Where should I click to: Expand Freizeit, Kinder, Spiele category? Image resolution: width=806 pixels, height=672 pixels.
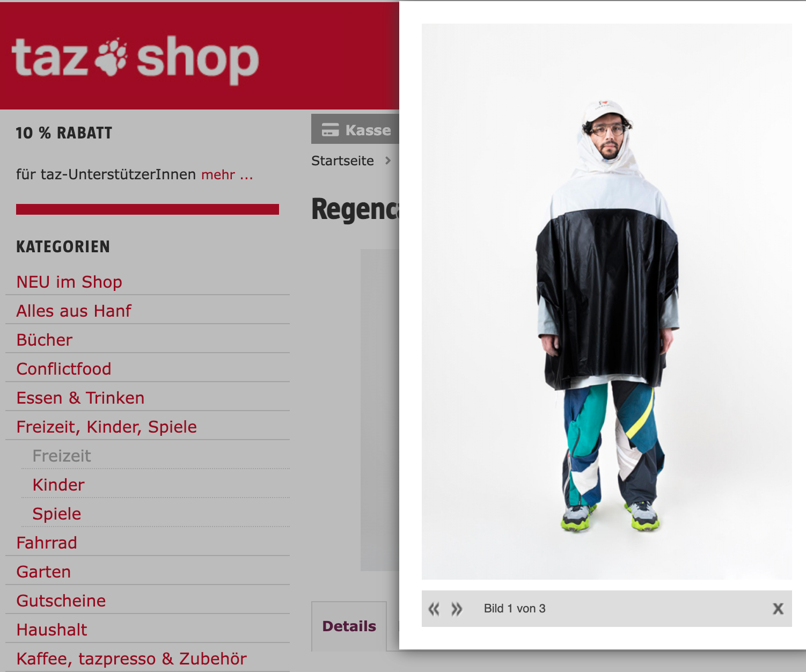click(107, 427)
